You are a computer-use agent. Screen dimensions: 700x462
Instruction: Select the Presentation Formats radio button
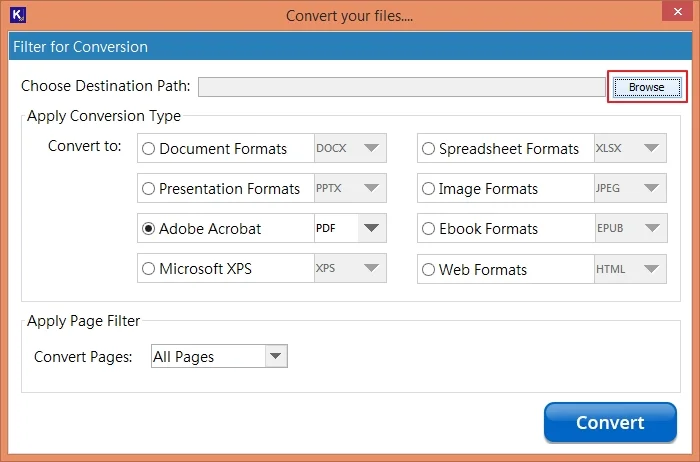pos(148,188)
